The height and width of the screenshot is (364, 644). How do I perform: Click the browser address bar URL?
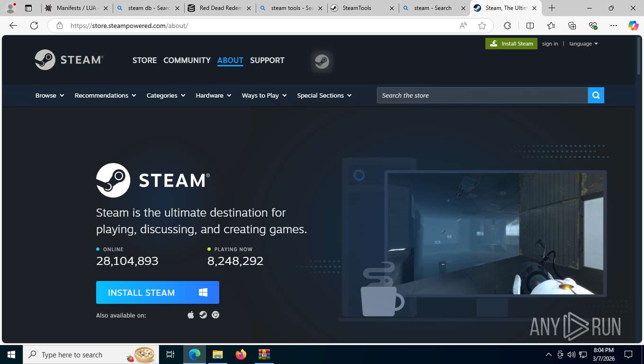tap(129, 26)
